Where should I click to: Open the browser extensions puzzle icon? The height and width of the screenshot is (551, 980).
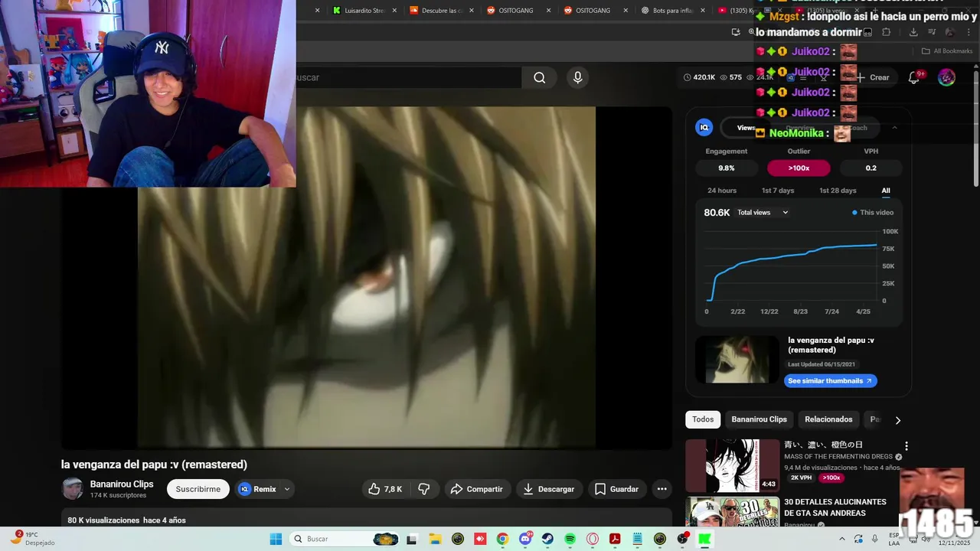[887, 32]
